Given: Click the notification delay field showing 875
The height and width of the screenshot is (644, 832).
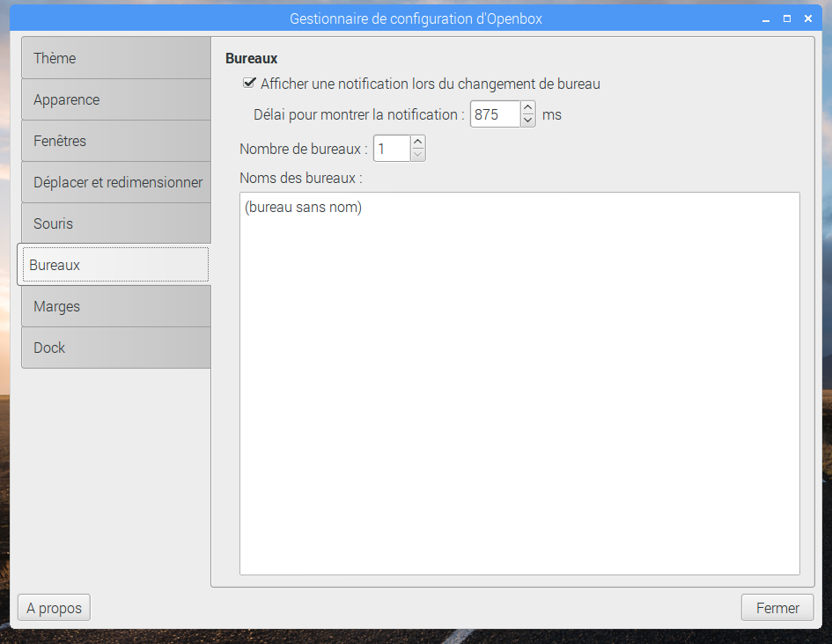Looking at the screenshot, I should click(495, 114).
